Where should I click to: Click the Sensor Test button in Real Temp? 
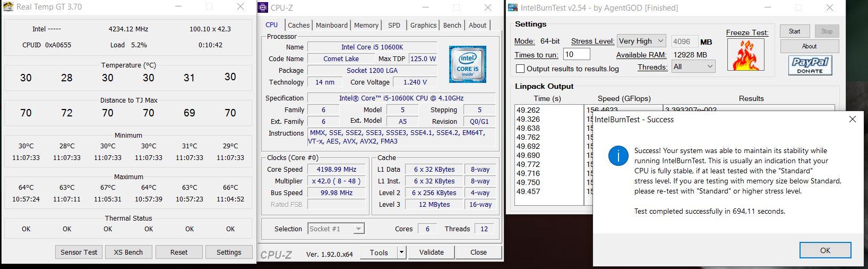click(x=79, y=252)
